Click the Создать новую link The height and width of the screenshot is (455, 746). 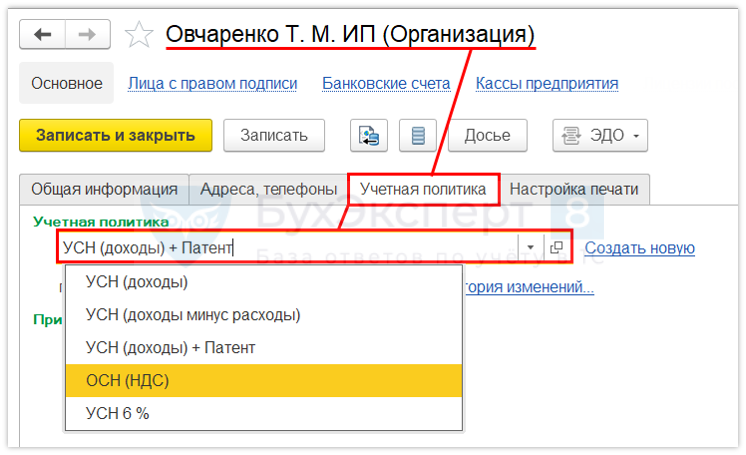tap(640, 248)
